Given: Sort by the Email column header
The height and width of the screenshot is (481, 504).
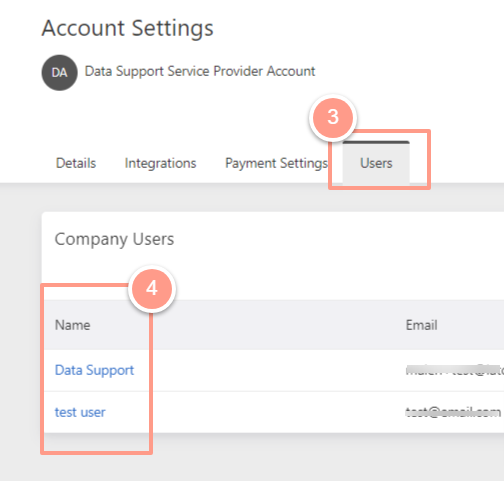Looking at the screenshot, I should [421, 325].
